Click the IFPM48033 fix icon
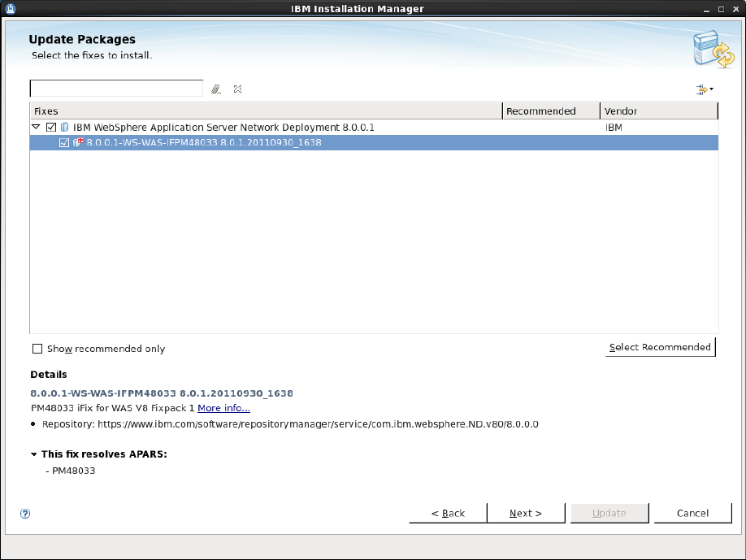This screenshot has width=746, height=560. click(x=78, y=142)
